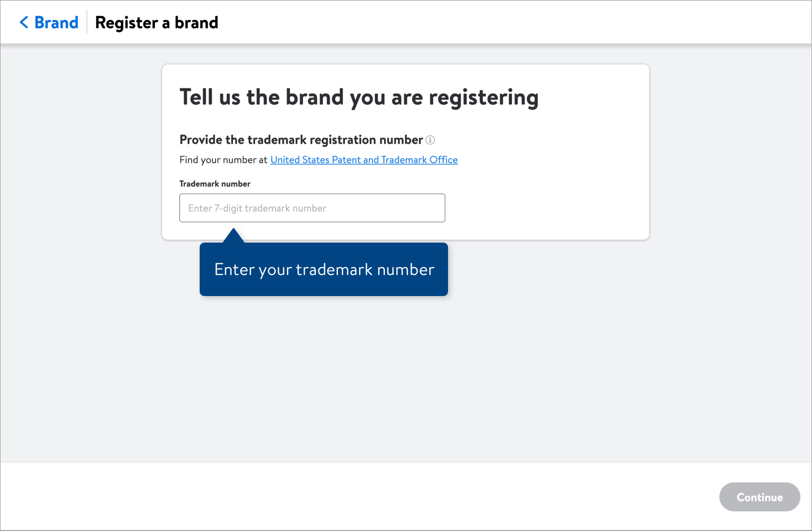
Task: Click the trademark number input field
Action: (x=312, y=208)
